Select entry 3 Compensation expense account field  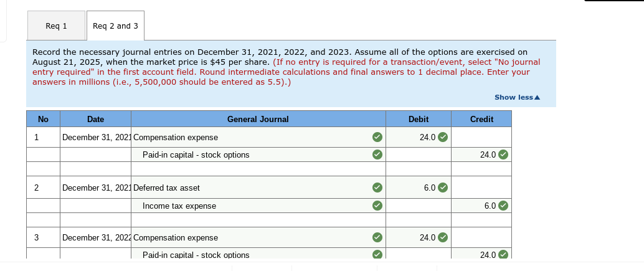click(x=258, y=237)
